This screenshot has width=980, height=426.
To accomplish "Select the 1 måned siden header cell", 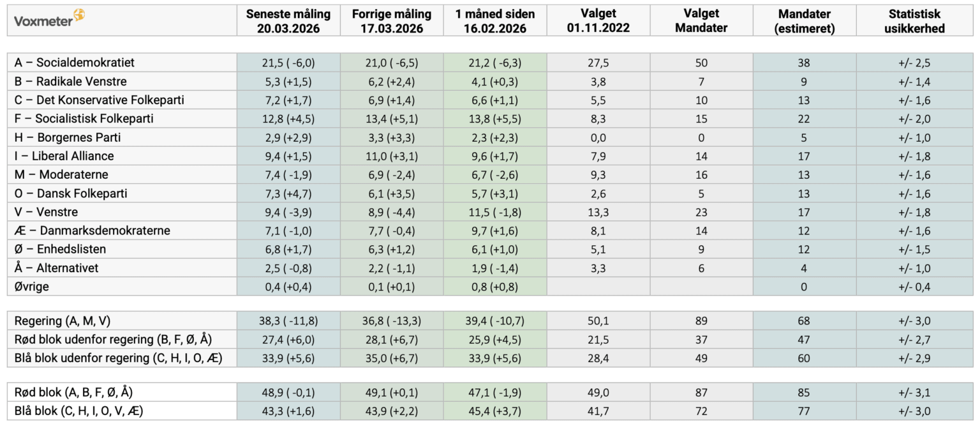I will coord(495,21).
